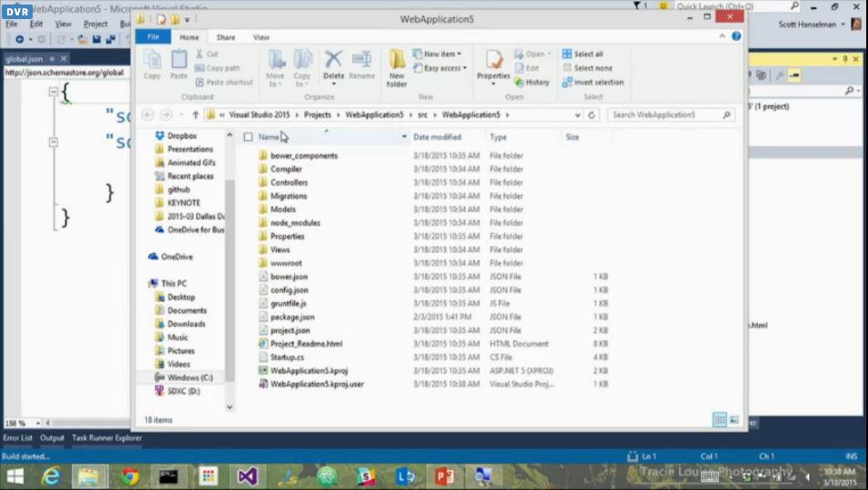The width and height of the screenshot is (868, 490).
Task: Open Internet Explorer from taskbar
Action: coord(51,476)
